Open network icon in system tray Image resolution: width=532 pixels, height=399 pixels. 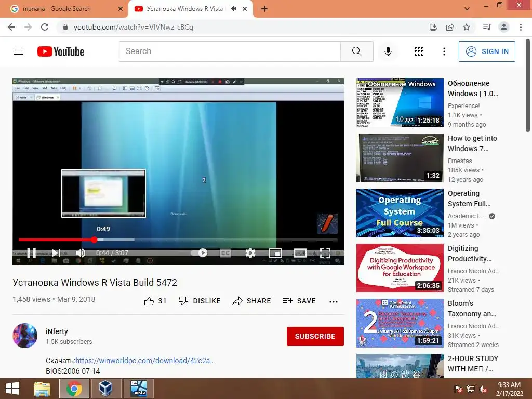click(470, 389)
